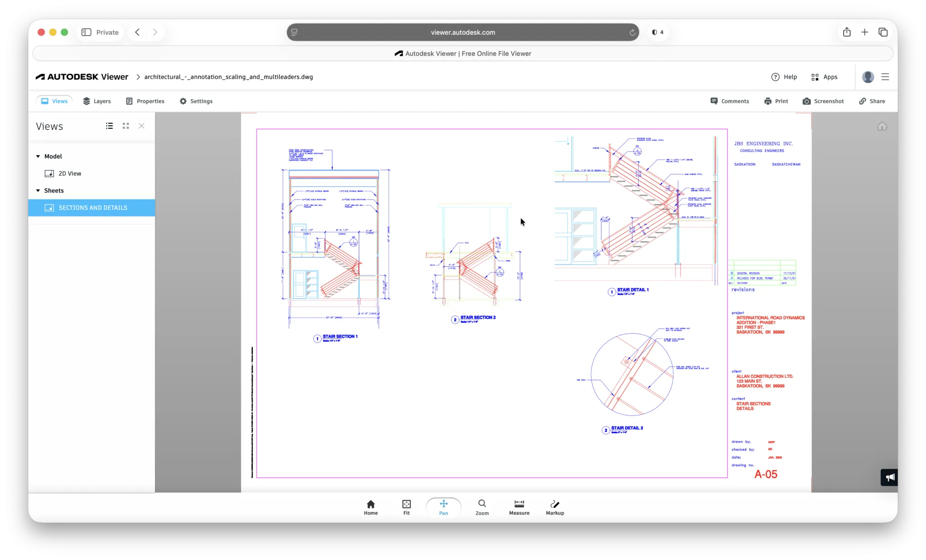
Task: Select the SECTIONS AND DETAILS sheet
Action: pos(93,207)
